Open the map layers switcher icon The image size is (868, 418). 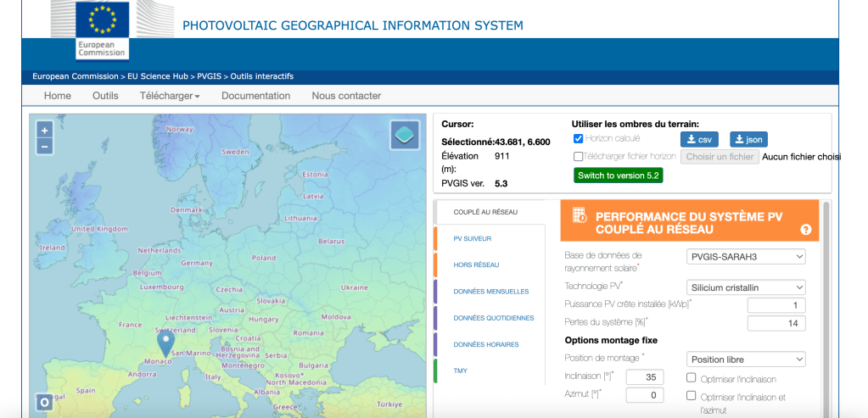click(x=405, y=135)
